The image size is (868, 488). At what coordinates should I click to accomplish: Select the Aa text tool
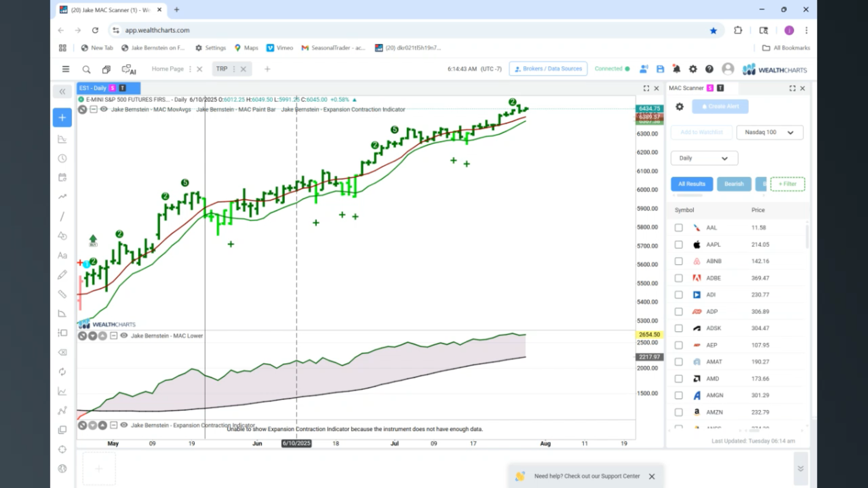[62, 255]
